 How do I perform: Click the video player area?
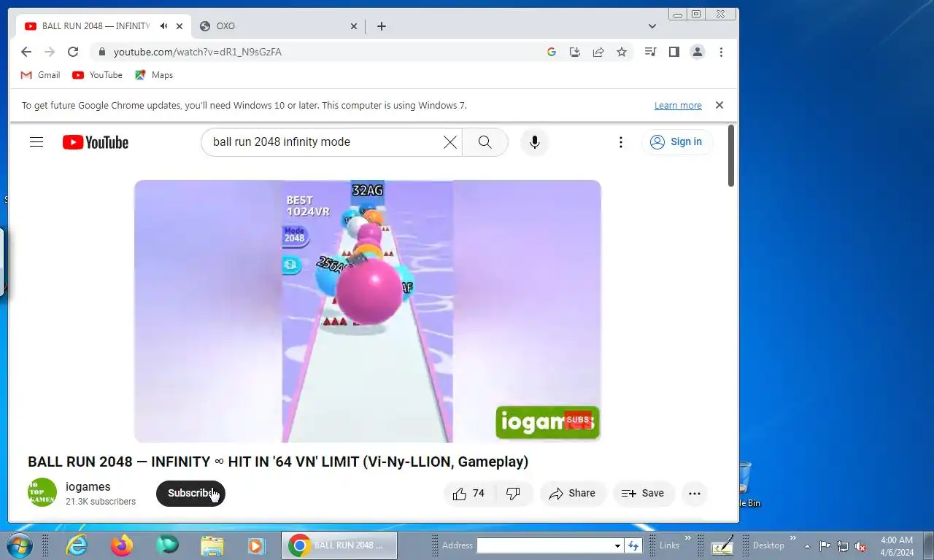pyautogui.click(x=368, y=311)
